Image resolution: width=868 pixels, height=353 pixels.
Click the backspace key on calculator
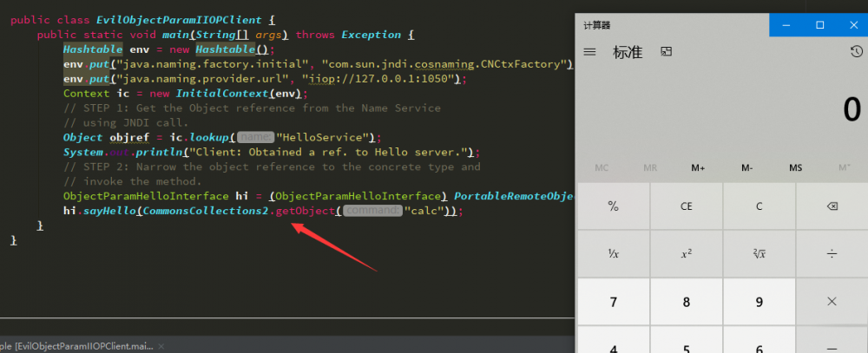[x=832, y=206]
